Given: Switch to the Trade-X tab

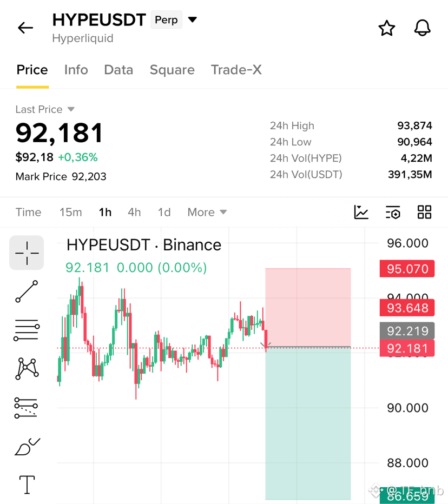Looking at the screenshot, I should click(236, 70).
